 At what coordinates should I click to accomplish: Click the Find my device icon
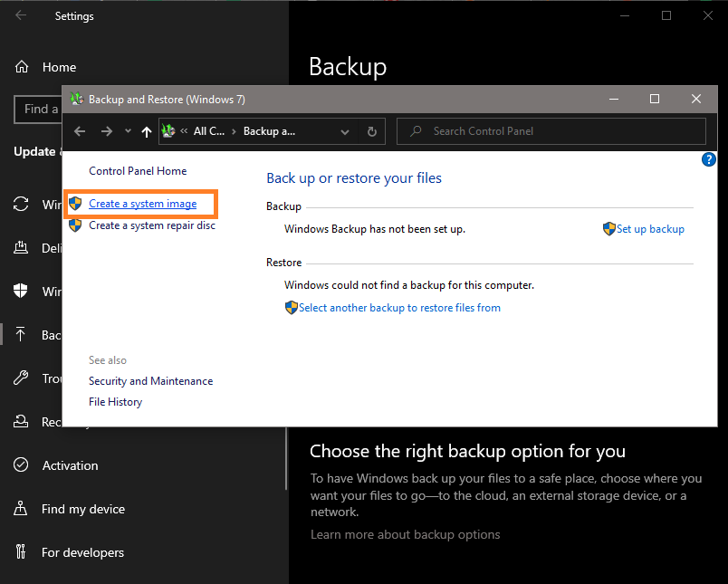pyautogui.click(x=21, y=508)
